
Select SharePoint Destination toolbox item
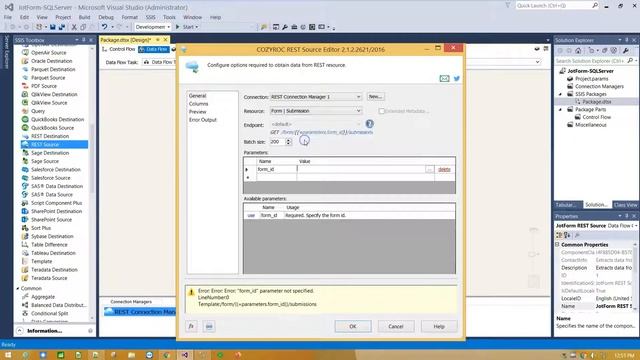click(56, 211)
